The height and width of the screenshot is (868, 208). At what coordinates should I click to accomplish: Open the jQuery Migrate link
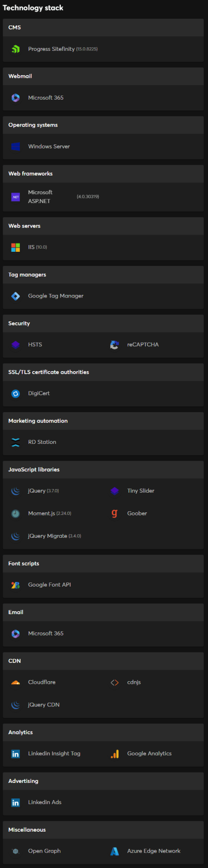[x=47, y=536]
